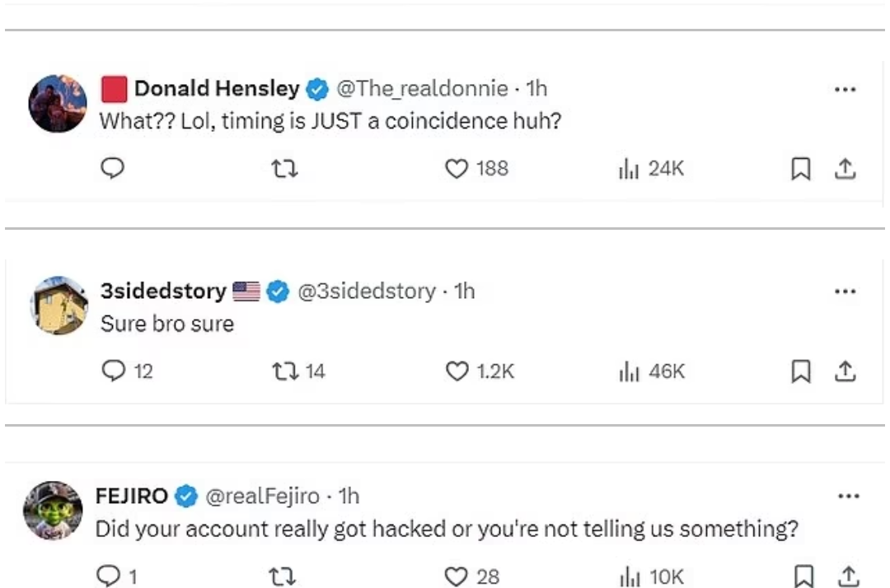
Task: Retweet Donald Hensley's post
Action: 284,168
